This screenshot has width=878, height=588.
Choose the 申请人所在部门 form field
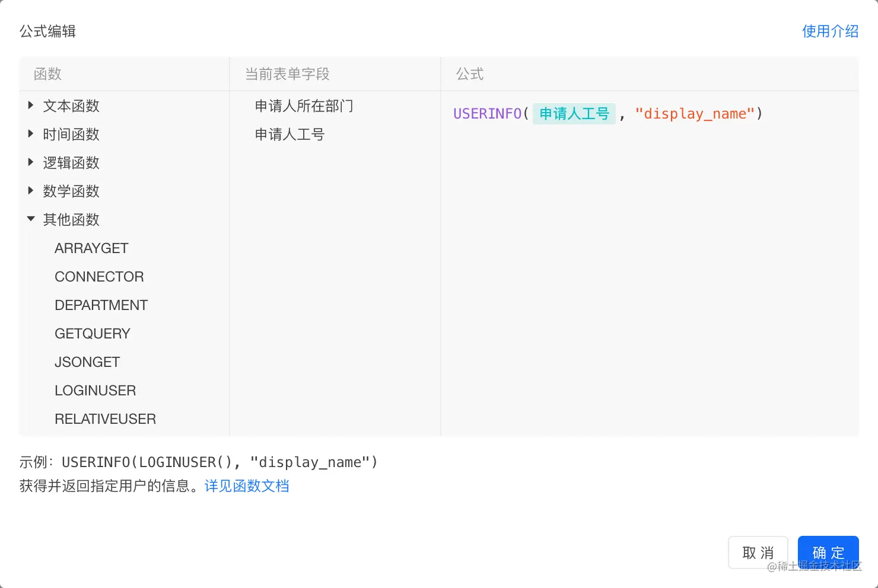304,106
